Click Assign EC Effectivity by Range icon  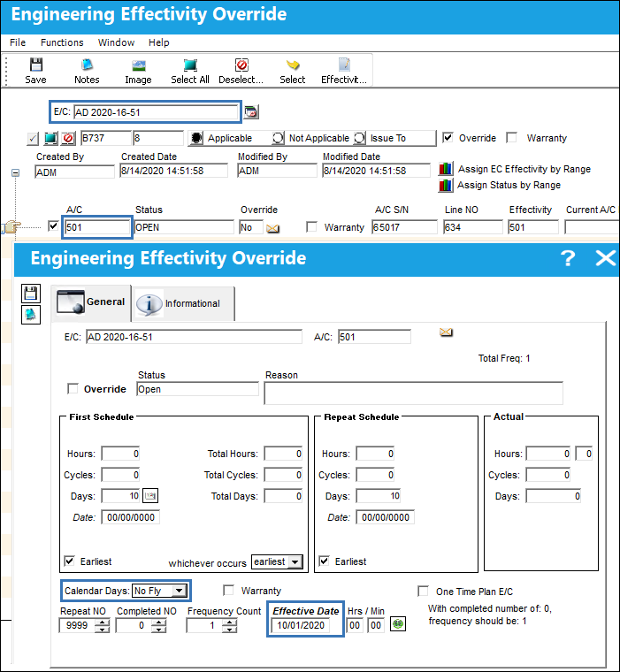[446, 169]
